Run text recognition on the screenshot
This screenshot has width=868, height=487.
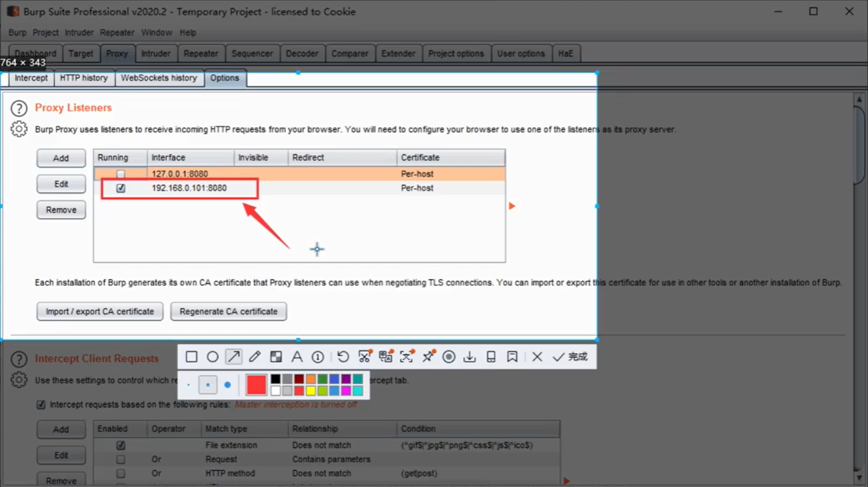[x=407, y=357]
